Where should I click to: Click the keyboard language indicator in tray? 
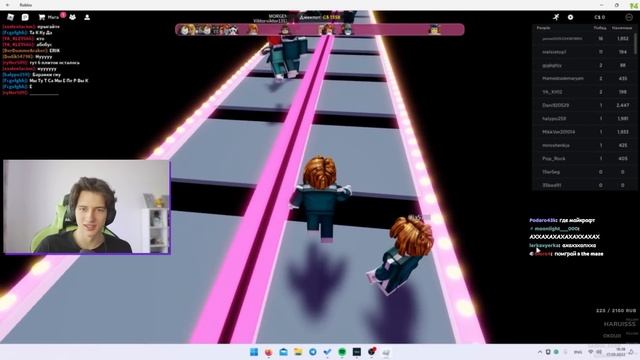(578, 352)
